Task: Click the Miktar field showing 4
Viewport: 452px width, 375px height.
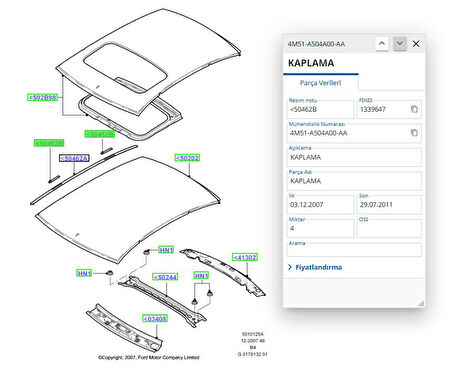Action: coord(320,228)
